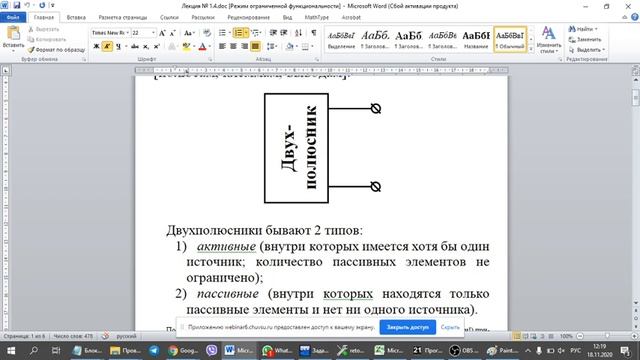This screenshot has width=640, height=360.
Task: Undo last action in quick access toolbar
Action: click(27, 6)
